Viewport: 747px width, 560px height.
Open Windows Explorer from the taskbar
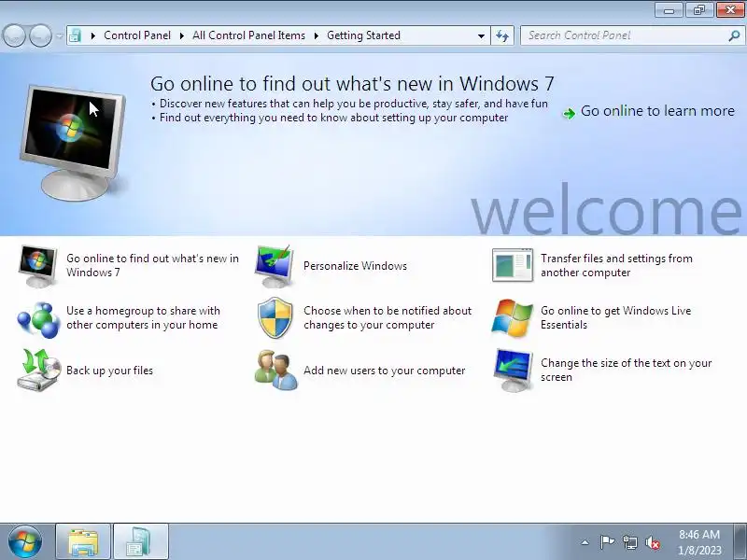point(83,541)
